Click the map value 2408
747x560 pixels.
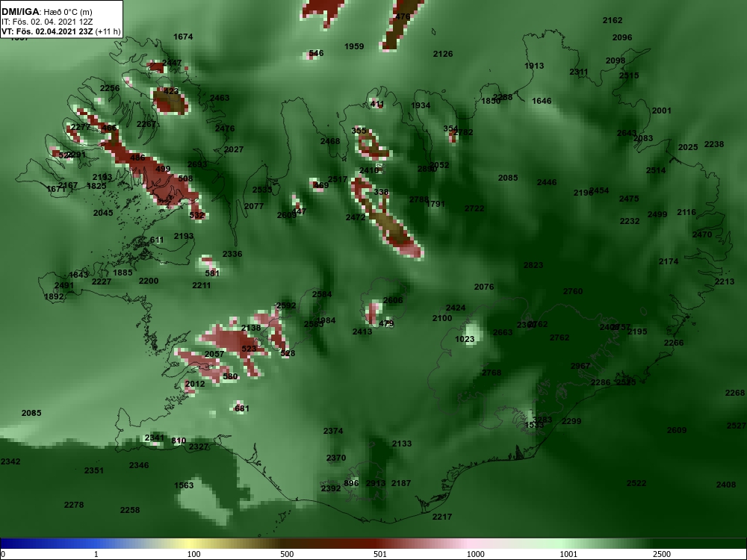coord(725,485)
